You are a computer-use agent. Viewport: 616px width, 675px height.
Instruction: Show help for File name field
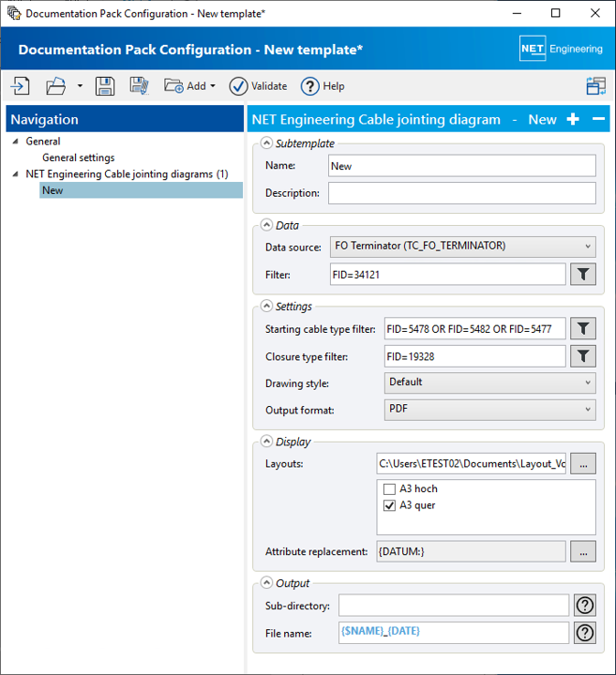585,633
